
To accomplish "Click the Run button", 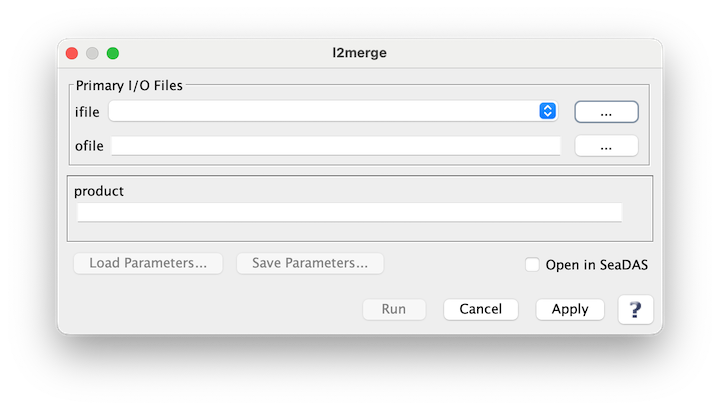I will click(x=394, y=309).
